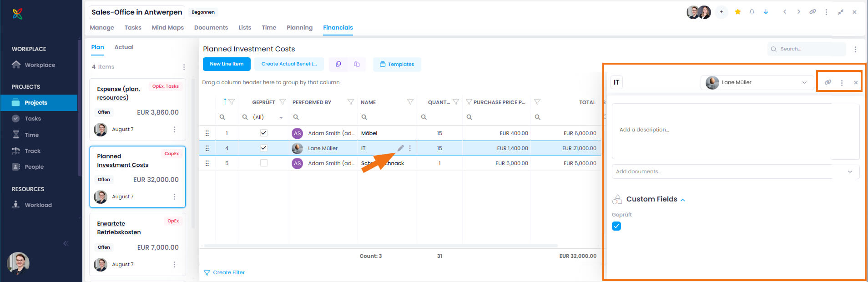Screen dimensions: 868x282
Task: Click filter icon on GEPRÜFT column
Action: [283, 102]
